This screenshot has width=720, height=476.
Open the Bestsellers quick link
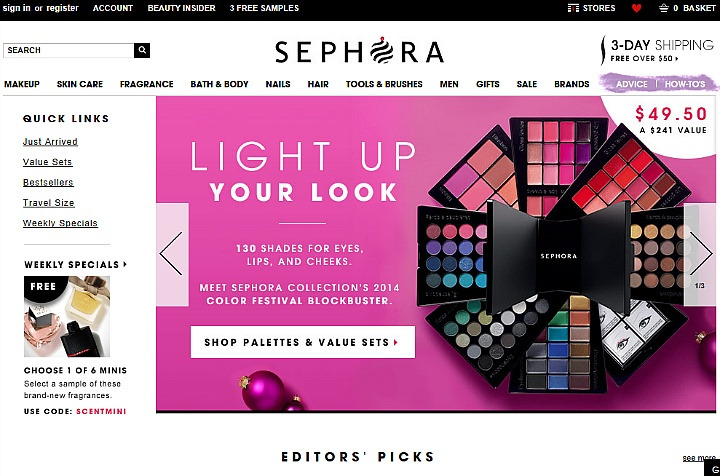[48, 182]
